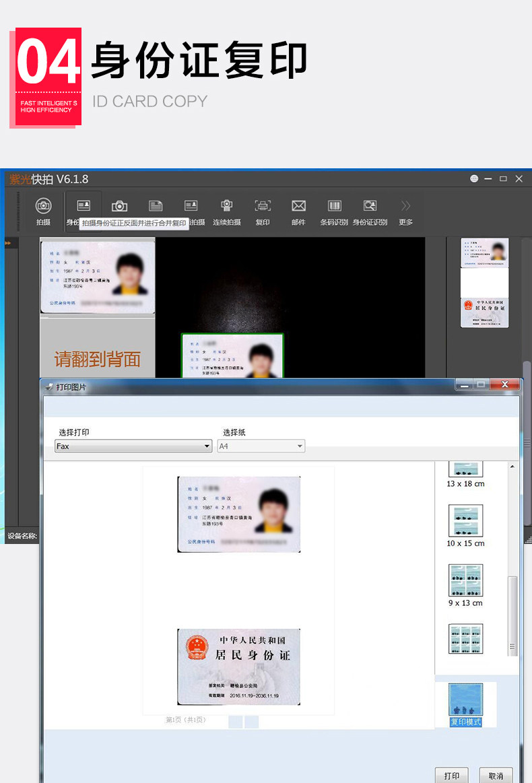Click previous page button beside 第1页
The width and height of the screenshot is (532, 783).
(x=235, y=722)
